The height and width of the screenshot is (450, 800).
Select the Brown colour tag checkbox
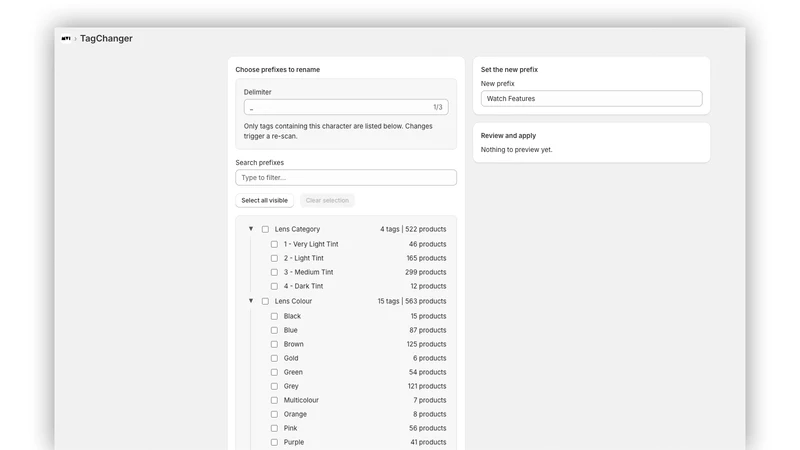click(x=274, y=344)
